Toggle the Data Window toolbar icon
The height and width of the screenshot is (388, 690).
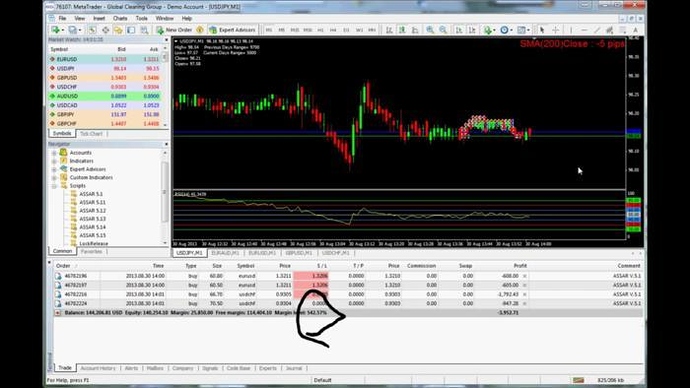click(106, 30)
